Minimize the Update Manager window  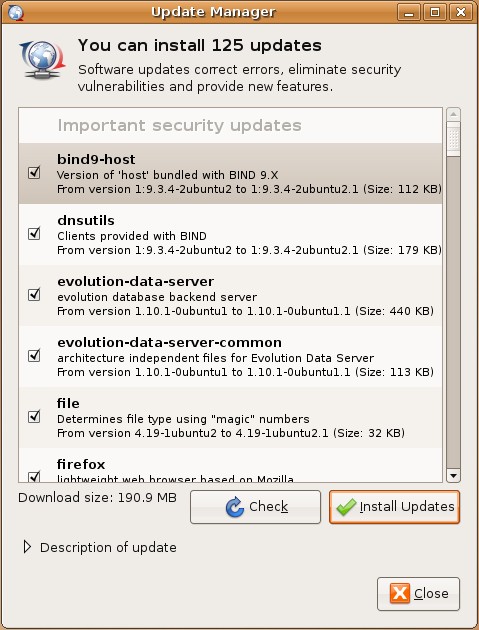[409, 12]
